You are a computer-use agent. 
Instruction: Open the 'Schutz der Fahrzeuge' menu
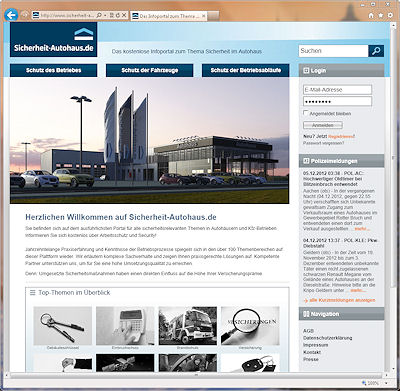(150, 70)
